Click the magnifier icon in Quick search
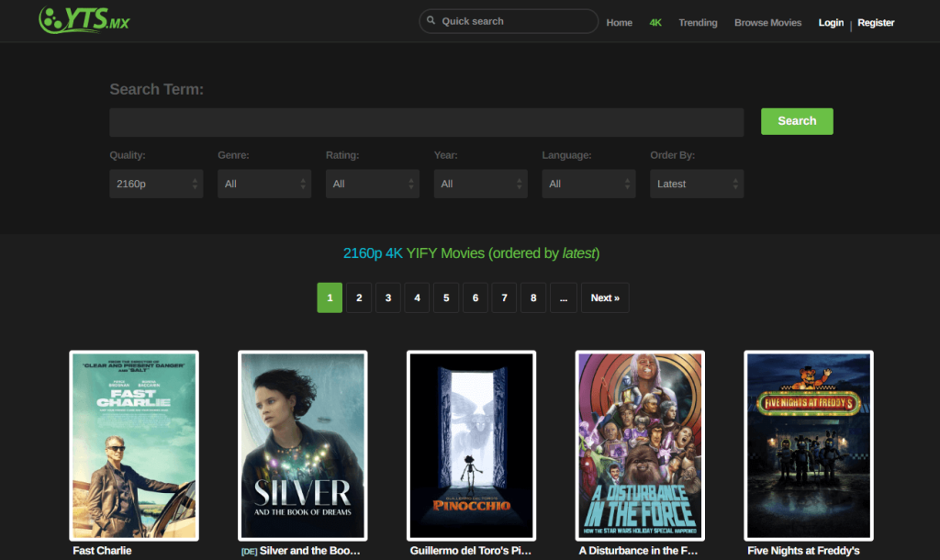 click(431, 20)
